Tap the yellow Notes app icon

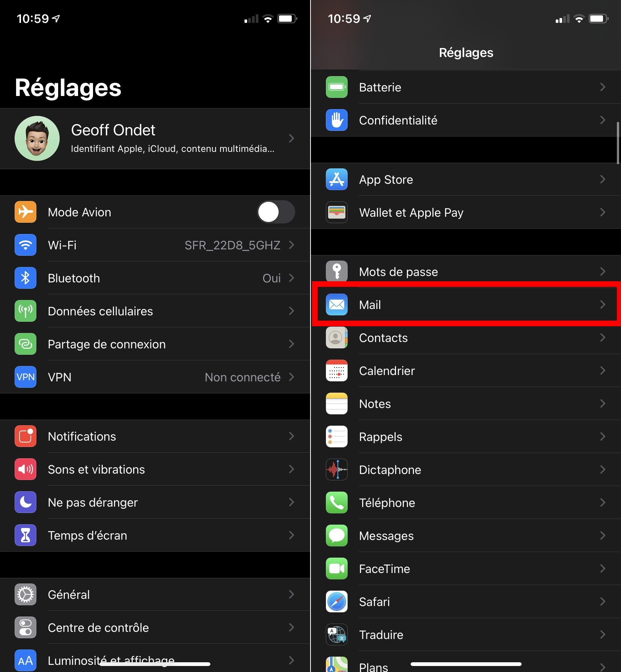(337, 403)
